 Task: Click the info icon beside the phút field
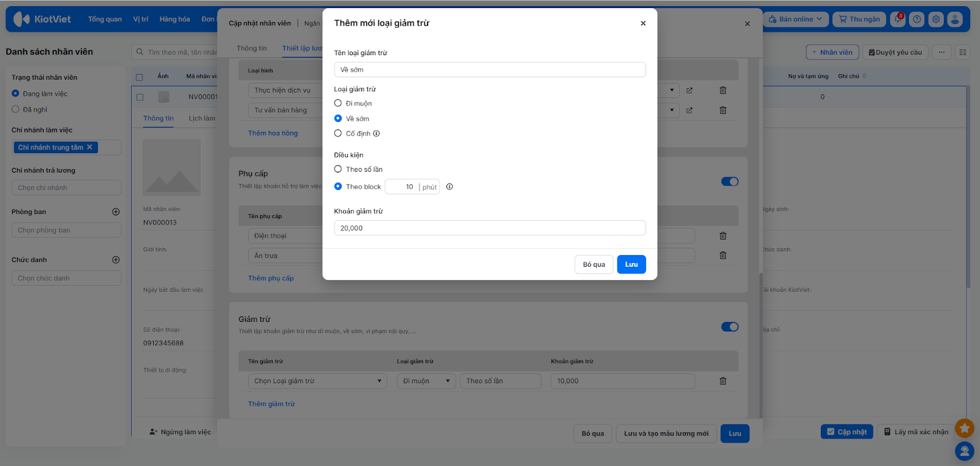click(450, 187)
